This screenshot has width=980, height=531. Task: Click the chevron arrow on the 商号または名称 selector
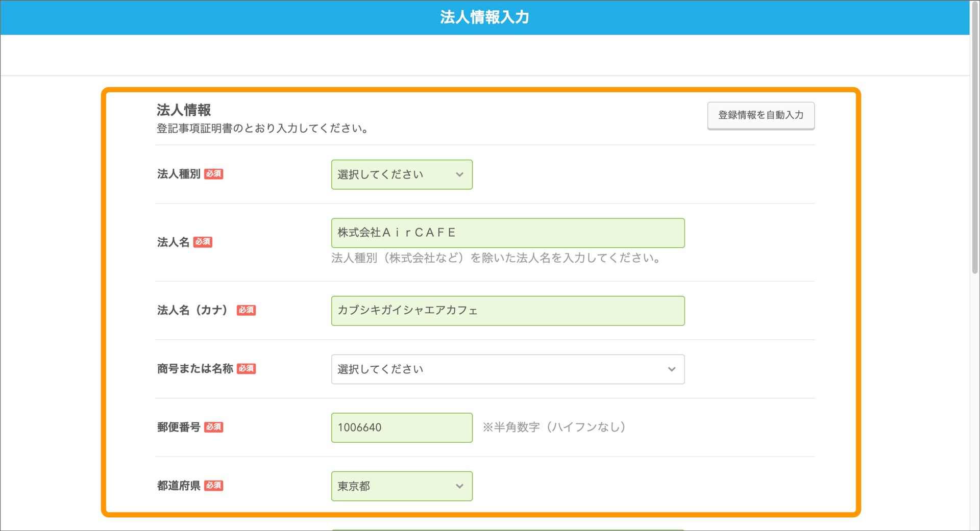[671, 369]
